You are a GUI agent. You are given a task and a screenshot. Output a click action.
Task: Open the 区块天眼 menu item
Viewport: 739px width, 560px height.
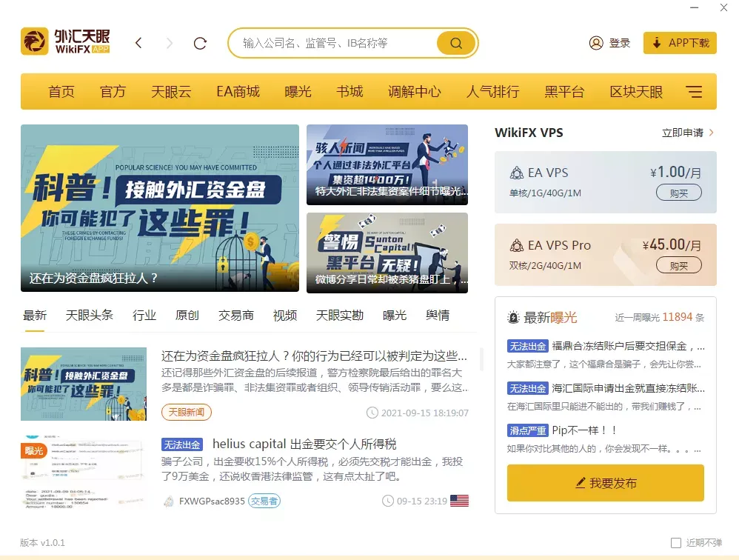[636, 91]
